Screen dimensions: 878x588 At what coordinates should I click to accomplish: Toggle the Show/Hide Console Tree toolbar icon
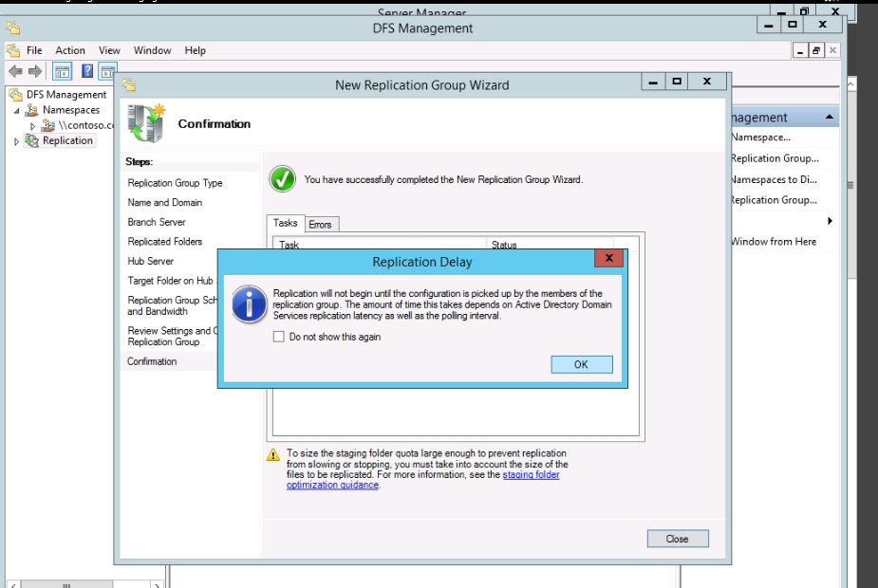[62, 72]
